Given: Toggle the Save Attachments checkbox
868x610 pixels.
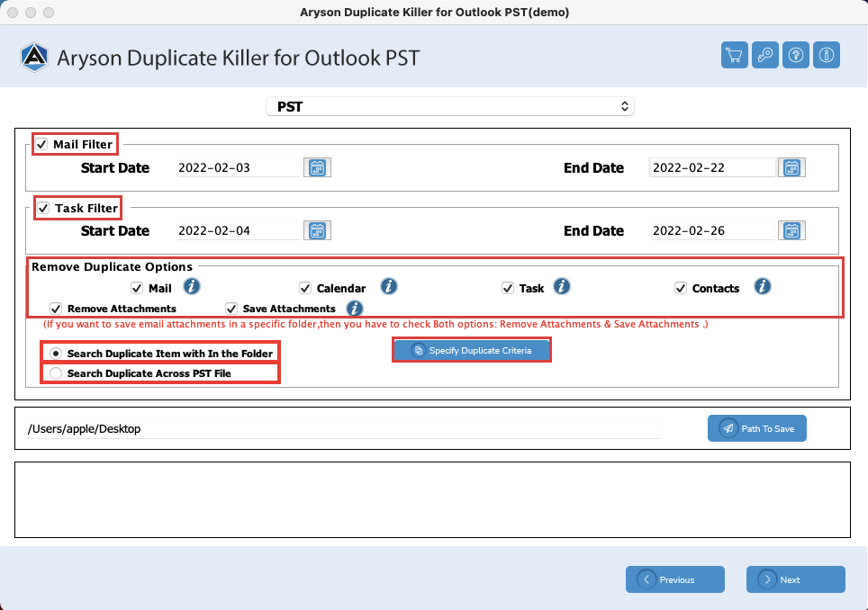Looking at the screenshot, I should coord(231,309).
